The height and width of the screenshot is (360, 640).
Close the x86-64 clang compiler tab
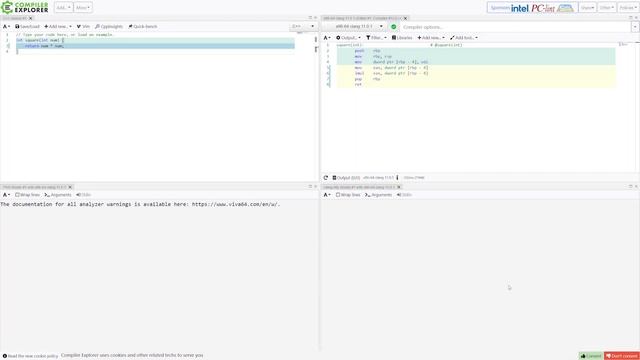pyautogui.click(x=405, y=18)
